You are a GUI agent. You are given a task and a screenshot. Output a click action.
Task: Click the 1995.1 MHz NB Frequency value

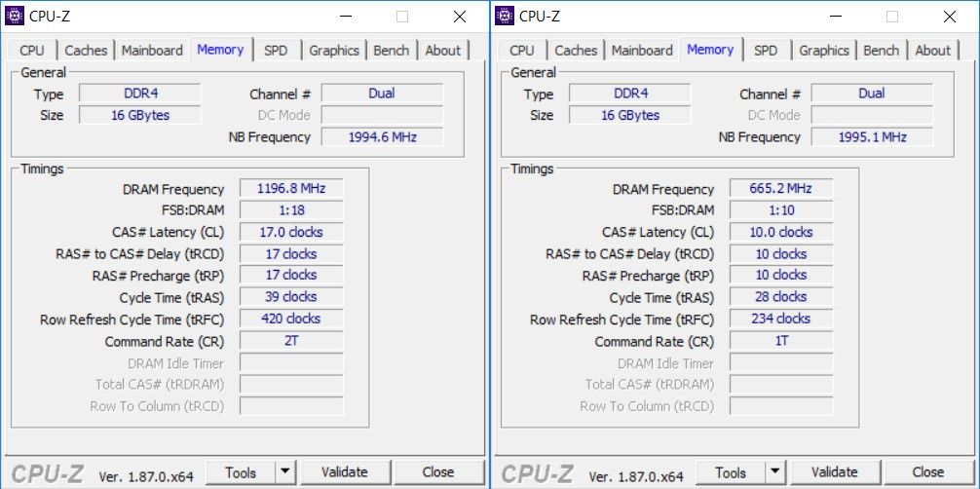point(872,137)
